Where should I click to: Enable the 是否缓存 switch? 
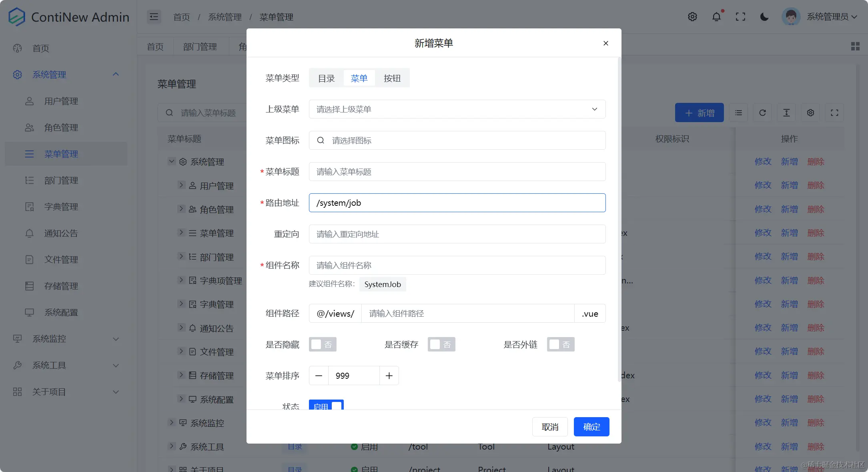pyautogui.click(x=441, y=344)
